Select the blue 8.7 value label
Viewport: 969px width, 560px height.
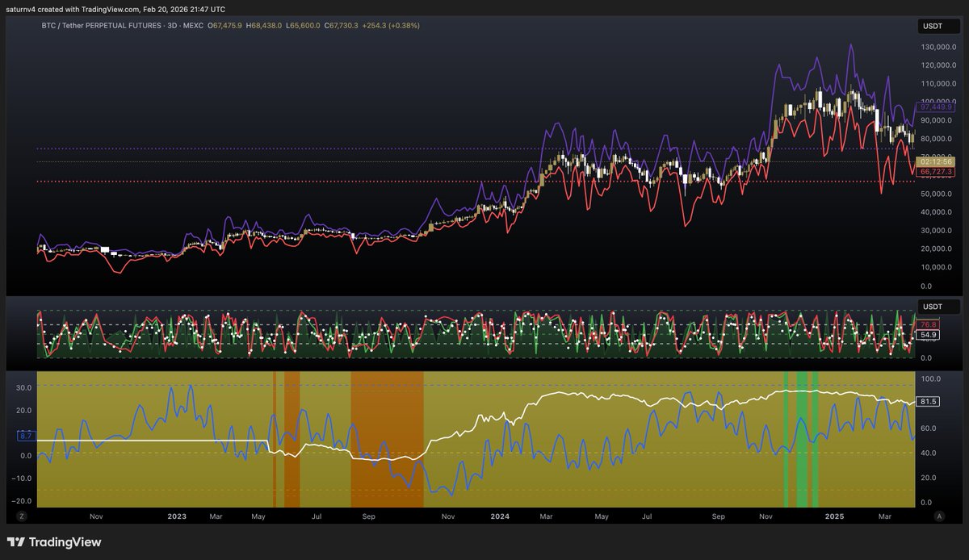coord(25,436)
